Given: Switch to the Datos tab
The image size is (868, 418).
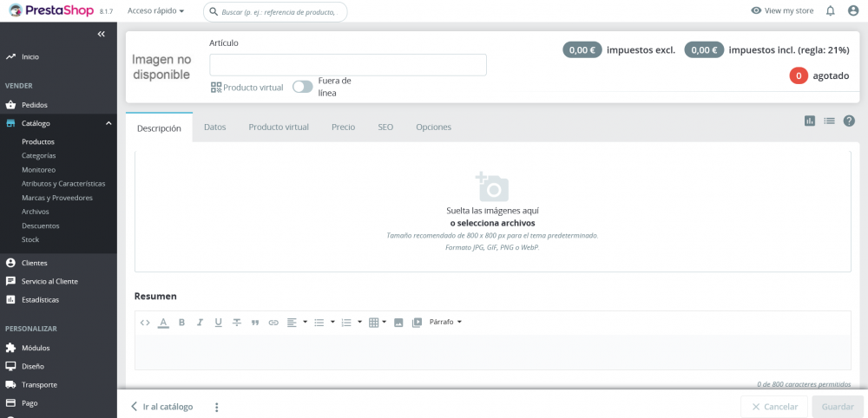Looking at the screenshot, I should [214, 127].
